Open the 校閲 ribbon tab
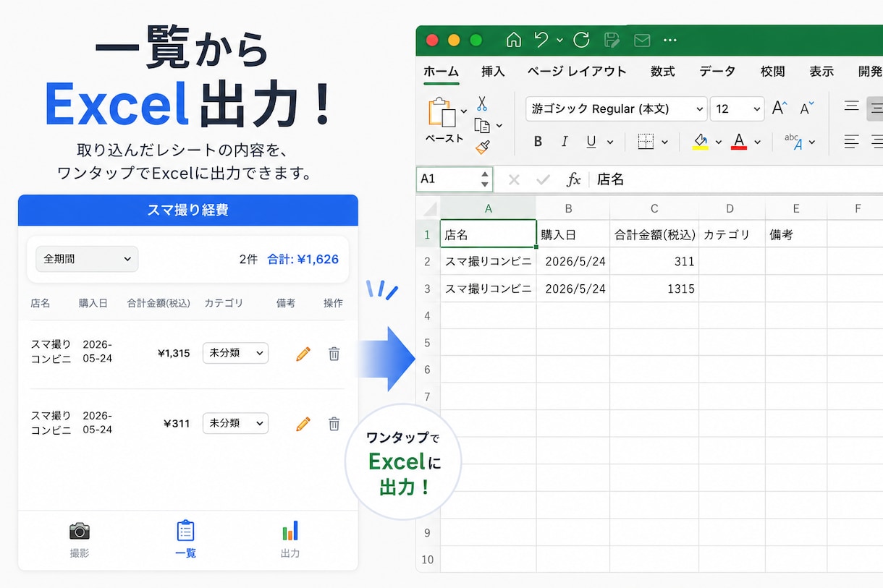Viewport: 883px width, 588px height. [x=772, y=71]
